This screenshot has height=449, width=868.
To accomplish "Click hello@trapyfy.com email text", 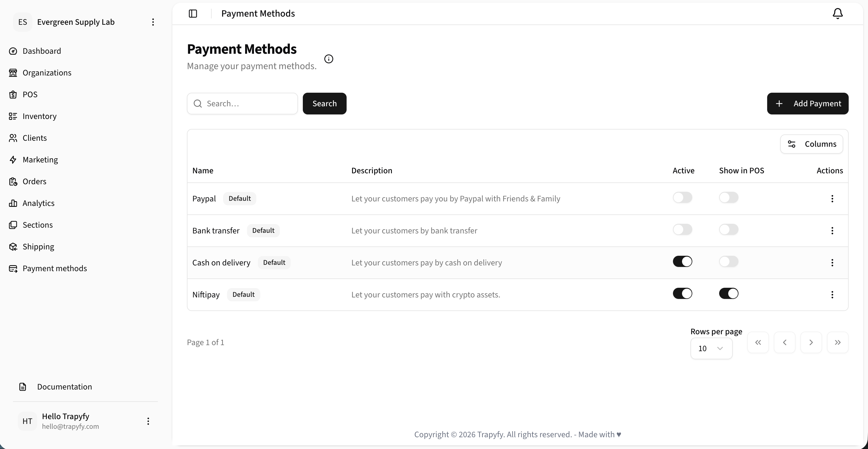I will coord(70,426).
